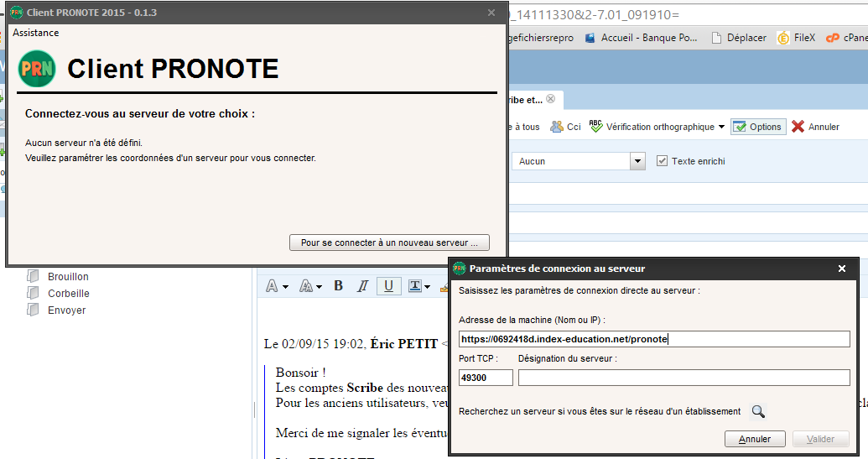Click the Cci recipients icon
Viewport: 868px width, 459px height.
coord(556,127)
